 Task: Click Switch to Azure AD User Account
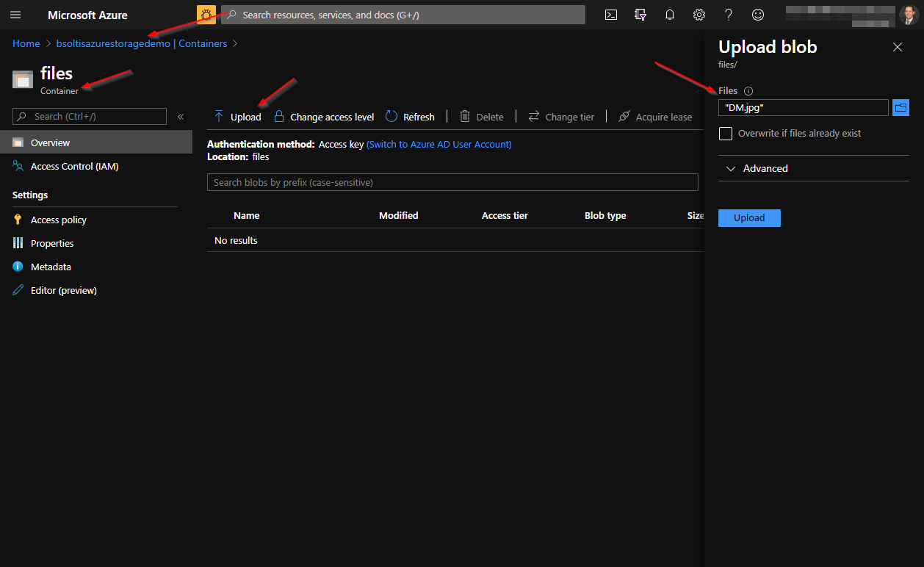(438, 145)
